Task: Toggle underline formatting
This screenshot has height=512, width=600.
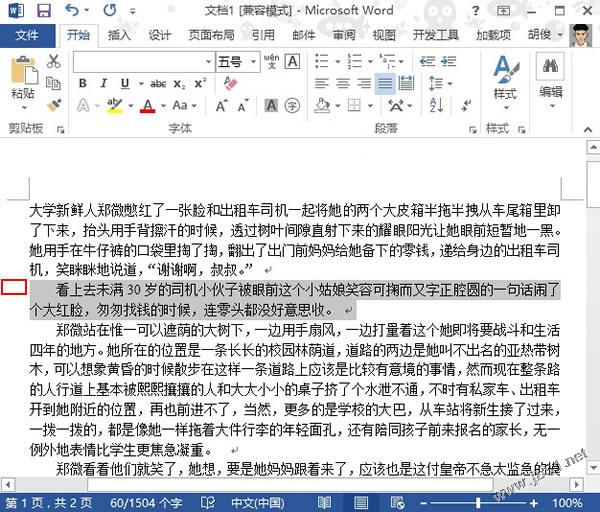Action: [x=125, y=83]
